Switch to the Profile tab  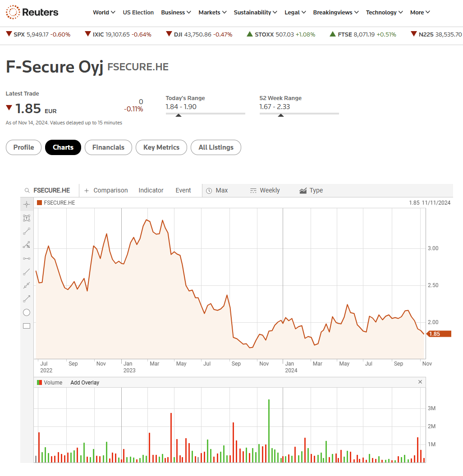tap(24, 147)
